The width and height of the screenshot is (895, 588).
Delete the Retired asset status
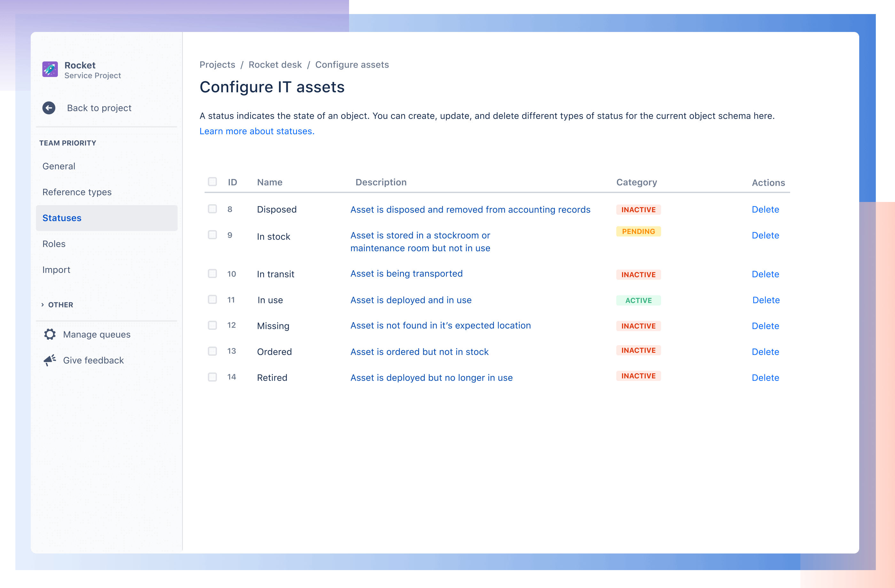[x=766, y=377]
